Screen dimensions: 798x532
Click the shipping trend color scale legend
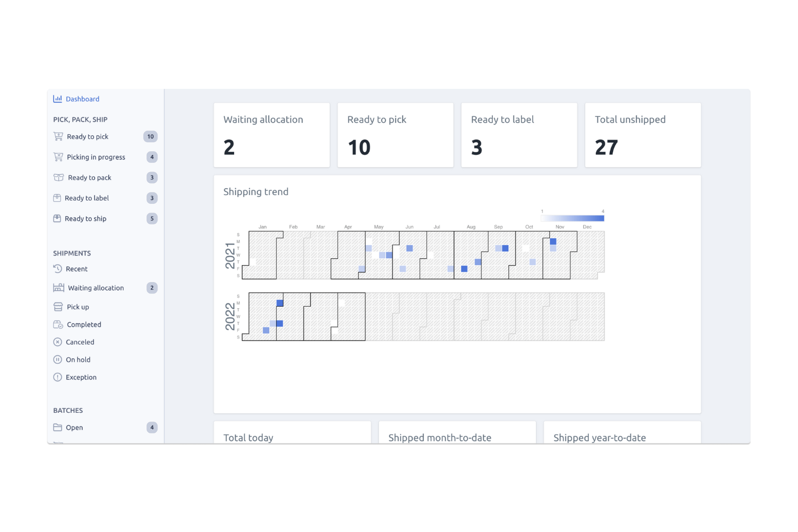coord(572,218)
